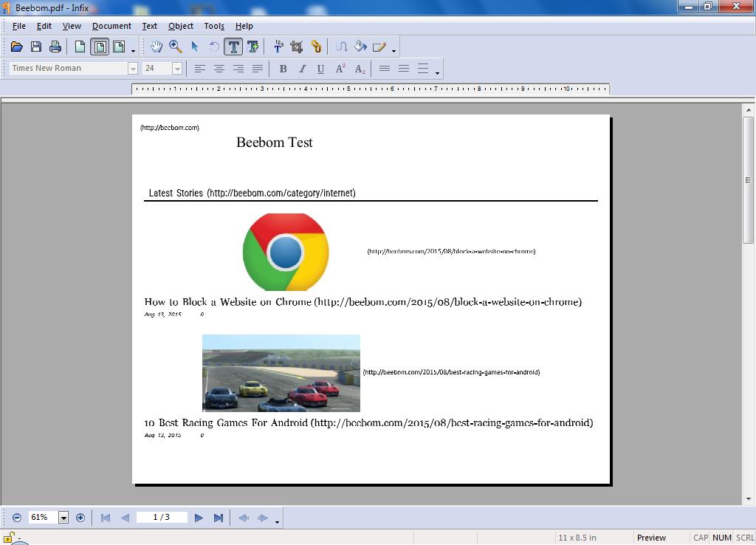The height and width of the screenshot is (545, 756).
Task: Toggle Underline on selected text
Action: pos(321,69)
